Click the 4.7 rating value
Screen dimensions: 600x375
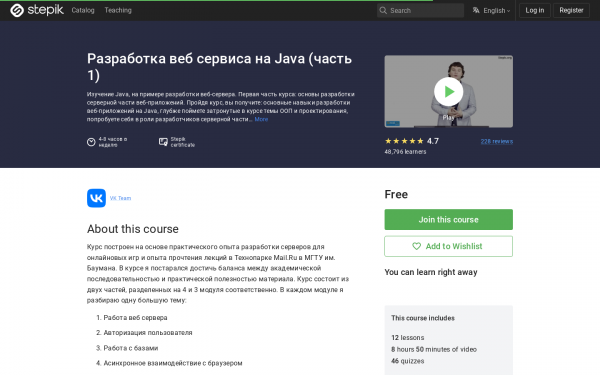433,141
